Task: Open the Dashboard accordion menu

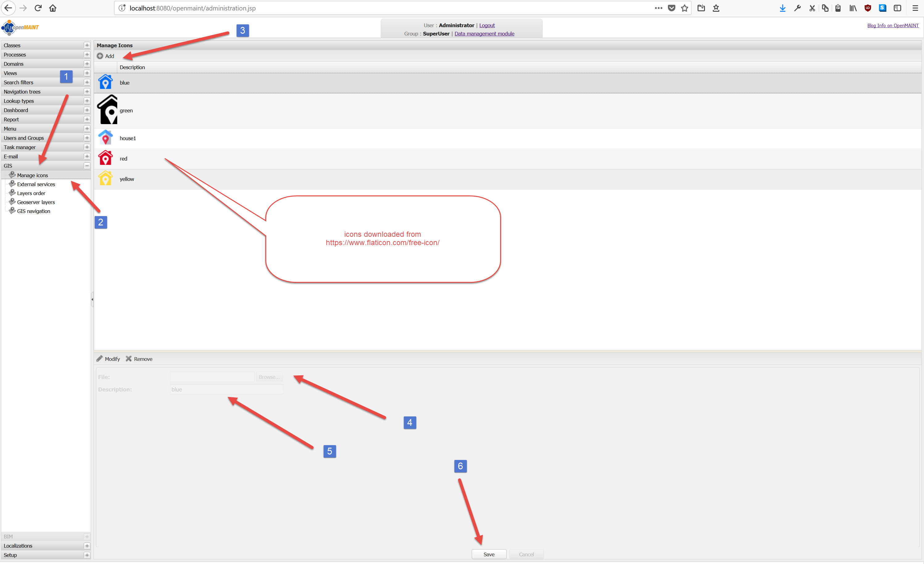Action: [16, 110]
